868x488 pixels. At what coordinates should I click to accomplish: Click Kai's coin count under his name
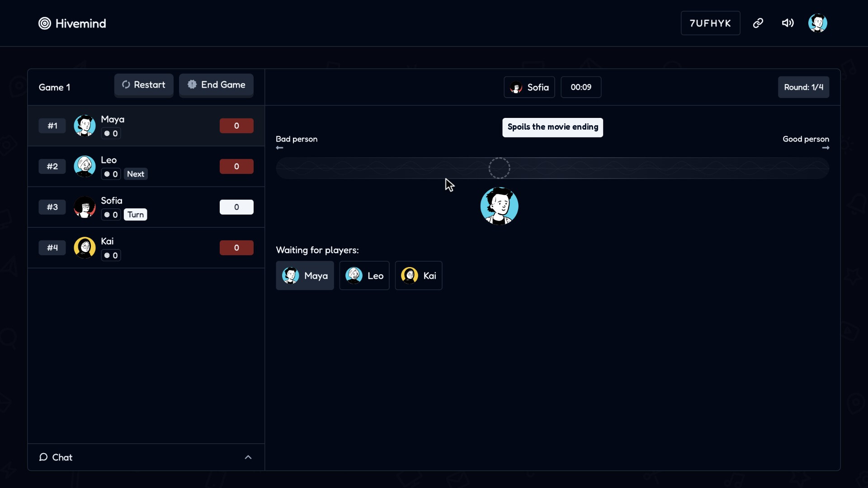click(111, 255)
